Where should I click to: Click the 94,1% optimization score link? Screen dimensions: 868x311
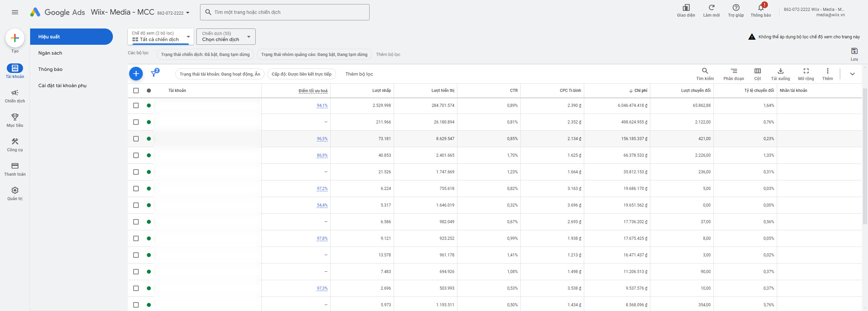click(322, 105)
